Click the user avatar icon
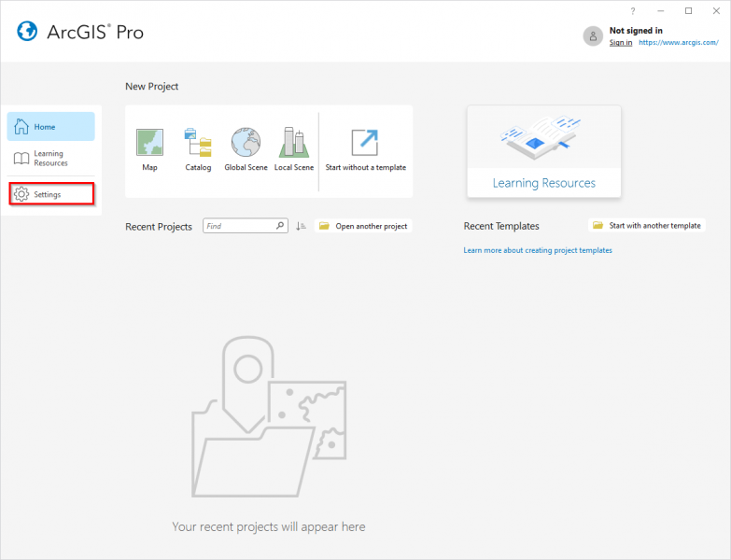Viewport: 731px width, 560px height. [593, 35]
